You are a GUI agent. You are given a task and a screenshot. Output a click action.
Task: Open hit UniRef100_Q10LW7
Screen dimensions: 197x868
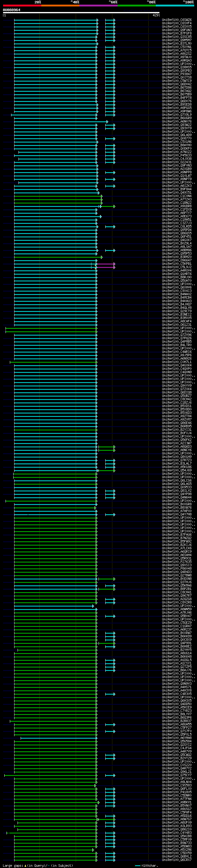click(x=177, y=176)
